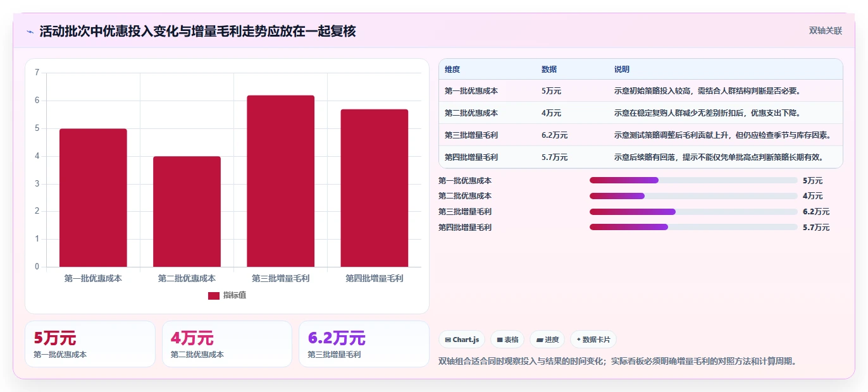Click table cell 第三批增量毛利
868x392 pixels.
point(471,135)
